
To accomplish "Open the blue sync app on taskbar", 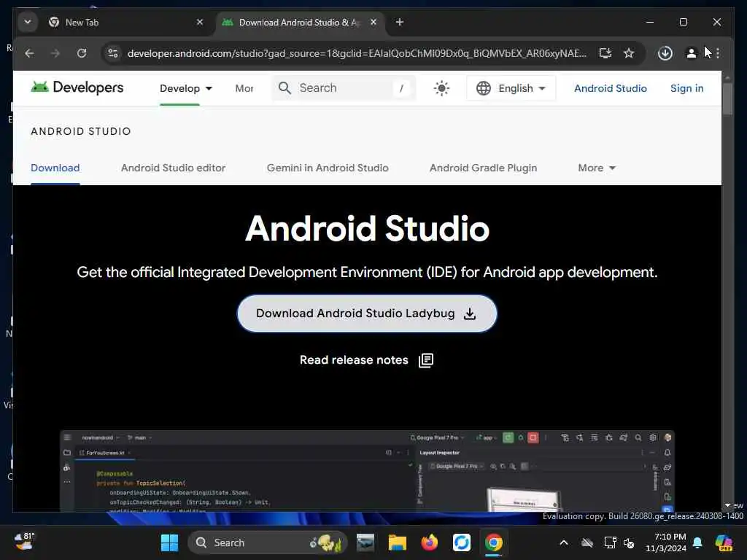I will (461, 542).
